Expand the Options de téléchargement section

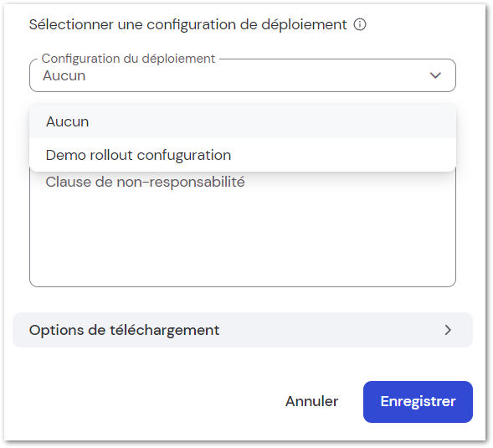(x=243, y=330)
